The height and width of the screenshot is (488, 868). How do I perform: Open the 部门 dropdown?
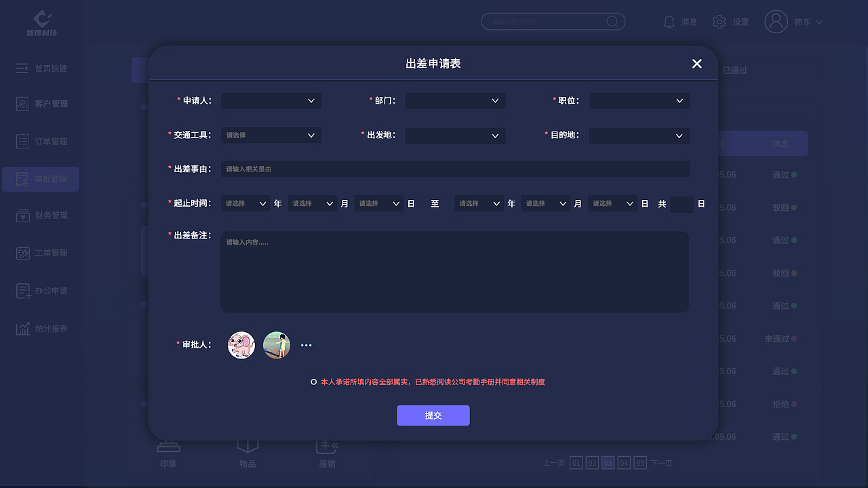click(x=455, y=100)
